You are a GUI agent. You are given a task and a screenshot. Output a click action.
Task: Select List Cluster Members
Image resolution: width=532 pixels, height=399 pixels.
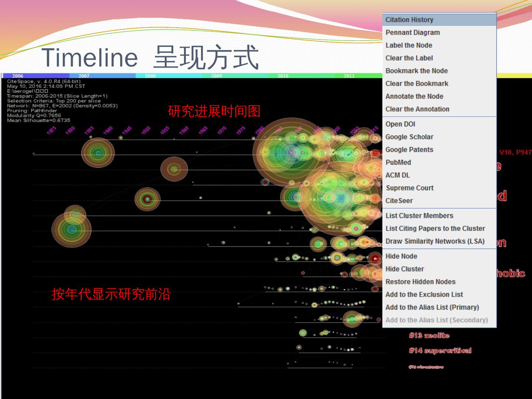419,216
